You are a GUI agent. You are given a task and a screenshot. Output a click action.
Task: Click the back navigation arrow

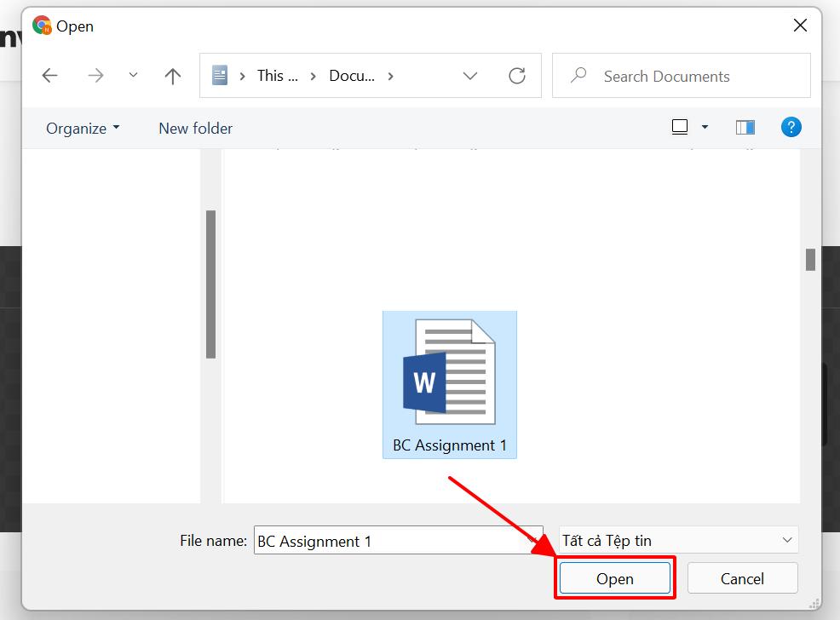point(49,75)
